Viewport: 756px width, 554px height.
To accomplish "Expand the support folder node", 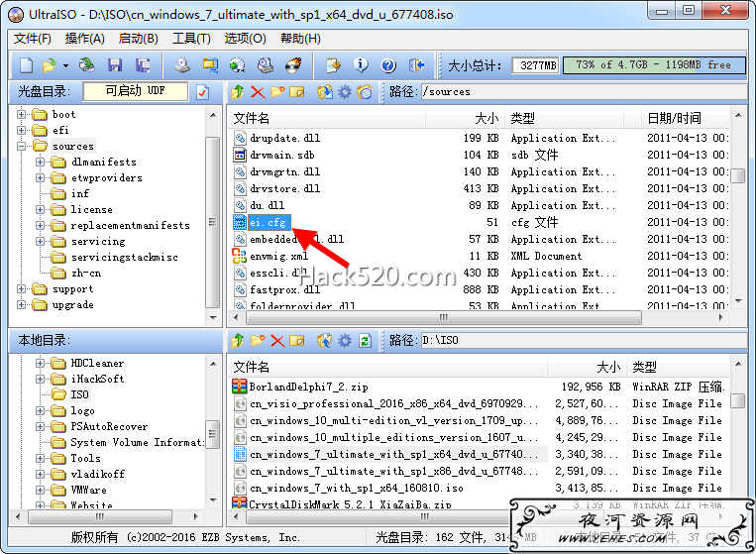I will [21, 288].
